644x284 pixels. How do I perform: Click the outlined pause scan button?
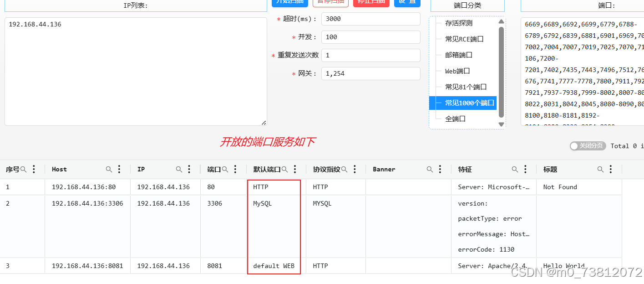(330, 2)
